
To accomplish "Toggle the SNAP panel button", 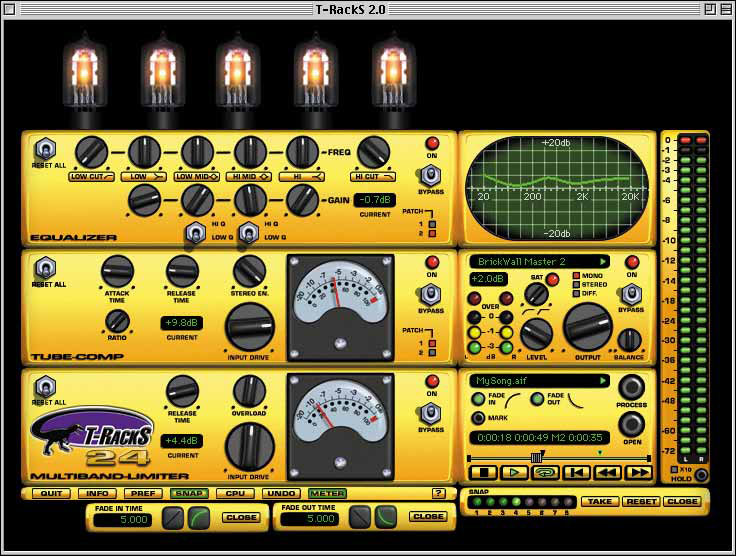I will 189,494.
